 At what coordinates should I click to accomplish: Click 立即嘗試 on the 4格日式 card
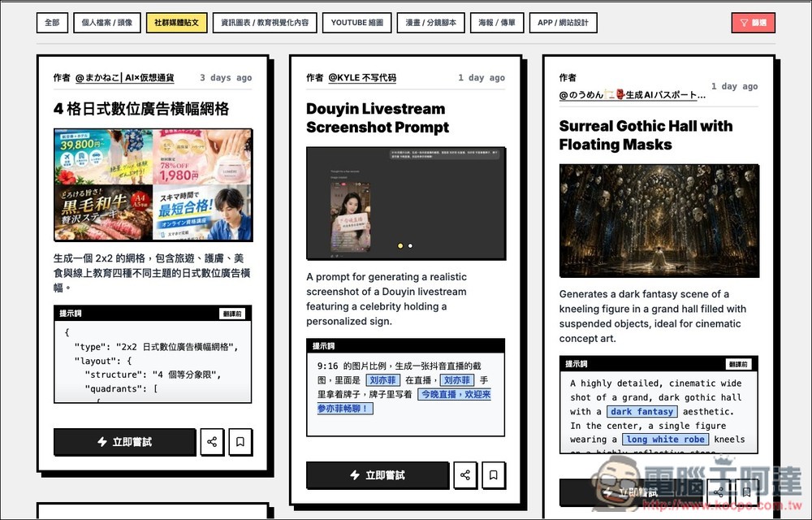(x=124, y=442)
